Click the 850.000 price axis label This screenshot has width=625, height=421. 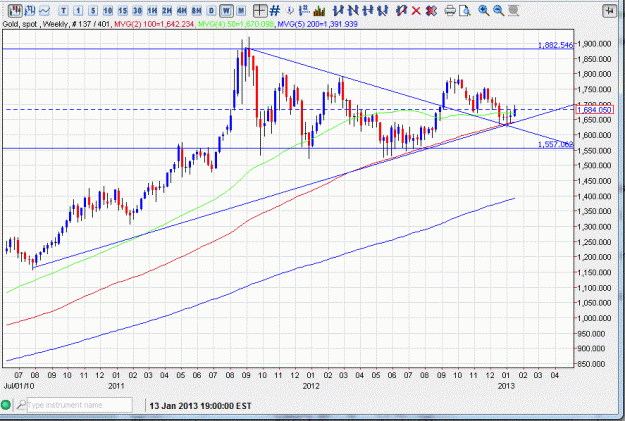594,364
